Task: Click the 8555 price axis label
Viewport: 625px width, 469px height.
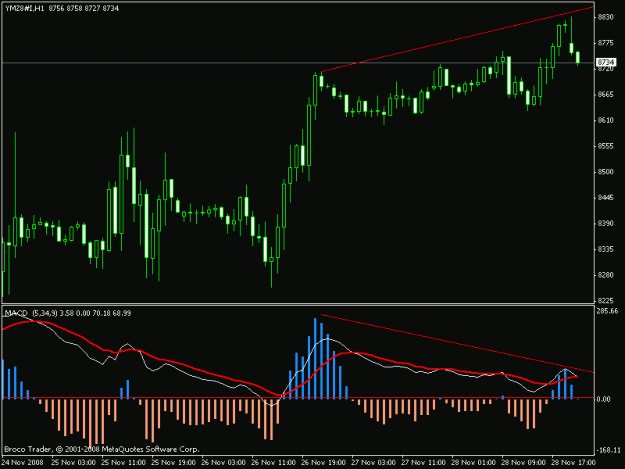Action: (605, 146)
